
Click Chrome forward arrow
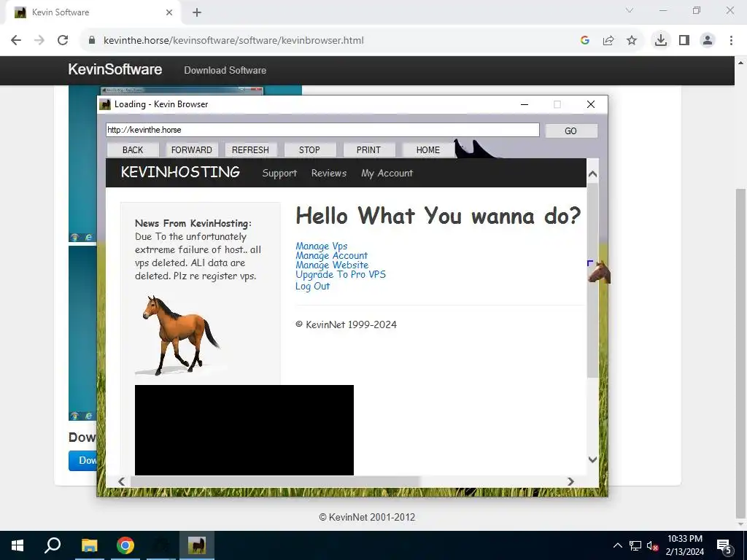pos(39,41)
